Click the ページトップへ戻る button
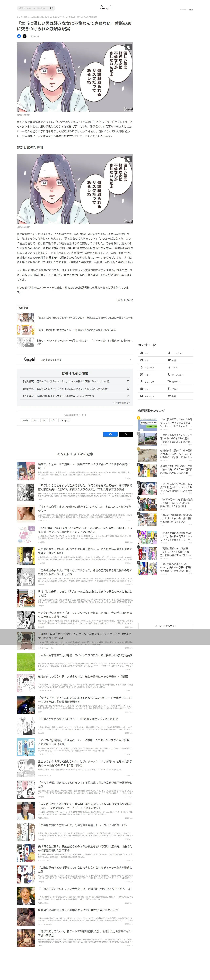Screen dimensions: 210x980 coord(165,626)
